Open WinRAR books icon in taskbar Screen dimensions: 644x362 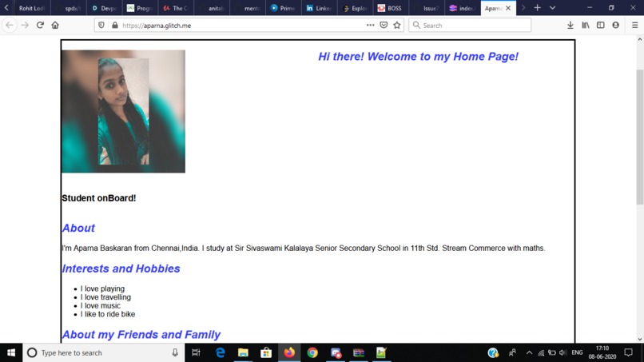pos(359,352)
